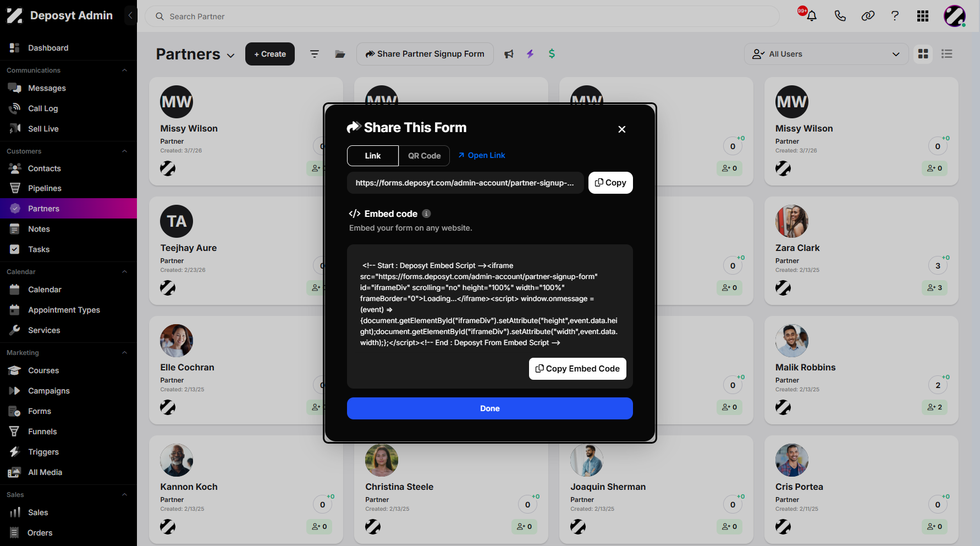This screenshot has width=980, height=546.
Task: Open the user profile avatar menu
Action: coord(955,16)
